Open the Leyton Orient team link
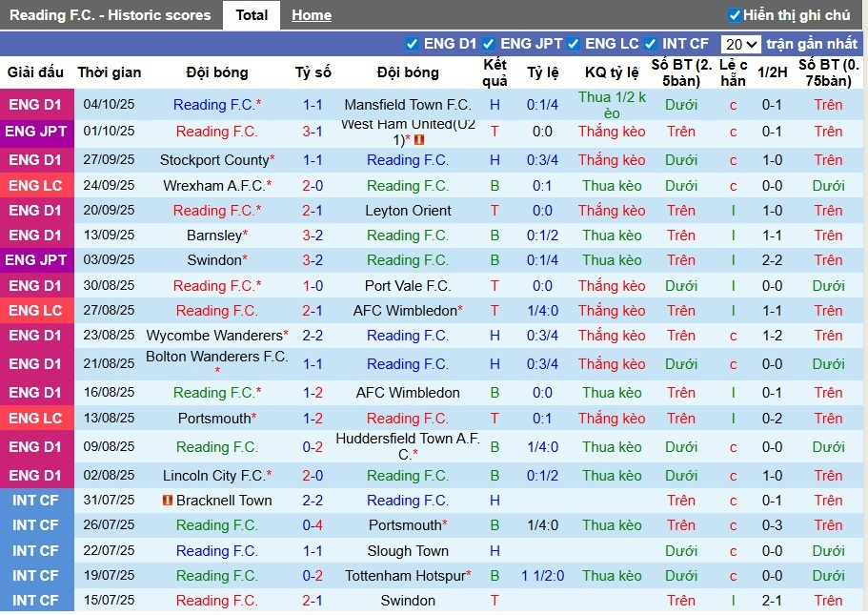Image resolution: width=868 pixels, height=615 pixels. coord(408,210)
